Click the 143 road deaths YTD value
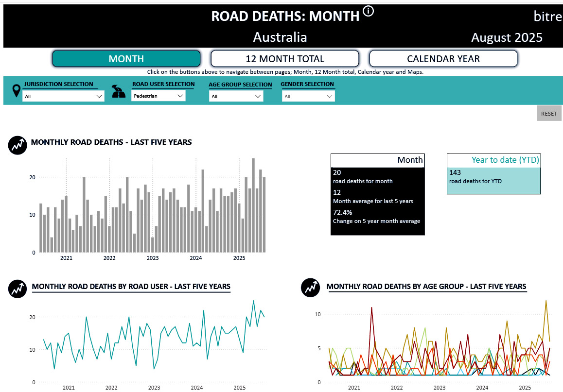Viewport: 563px width, 392px height. click(455, 172)
